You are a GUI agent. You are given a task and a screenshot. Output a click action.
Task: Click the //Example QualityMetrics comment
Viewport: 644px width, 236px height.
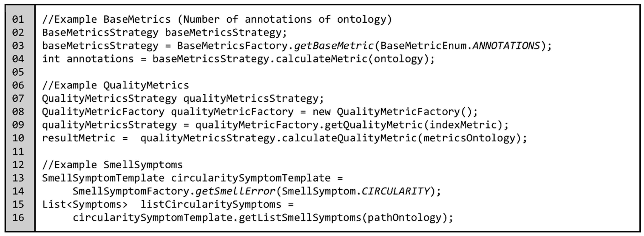pos(115,85)
